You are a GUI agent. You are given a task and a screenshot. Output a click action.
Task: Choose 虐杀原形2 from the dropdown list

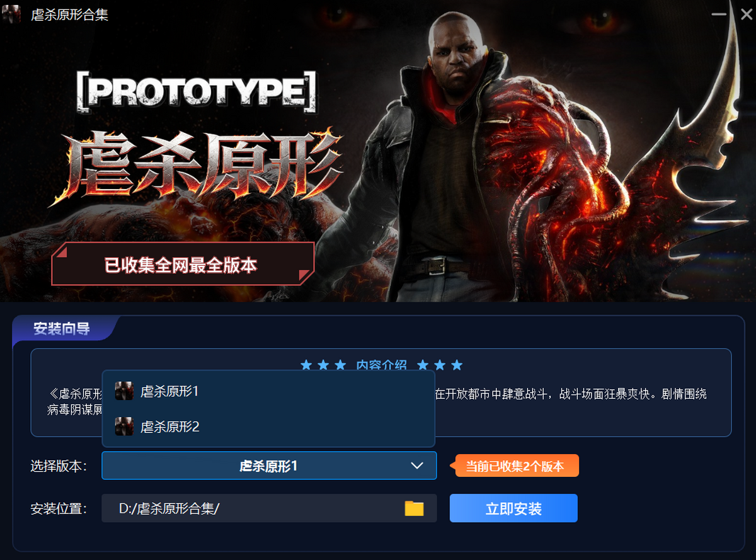coord(268,426)
